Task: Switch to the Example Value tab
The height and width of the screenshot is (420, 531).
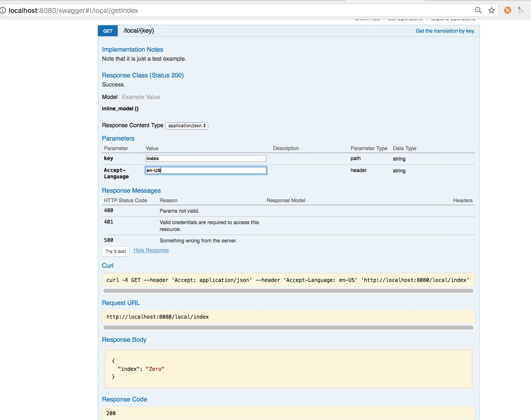Action: [141, 97]
